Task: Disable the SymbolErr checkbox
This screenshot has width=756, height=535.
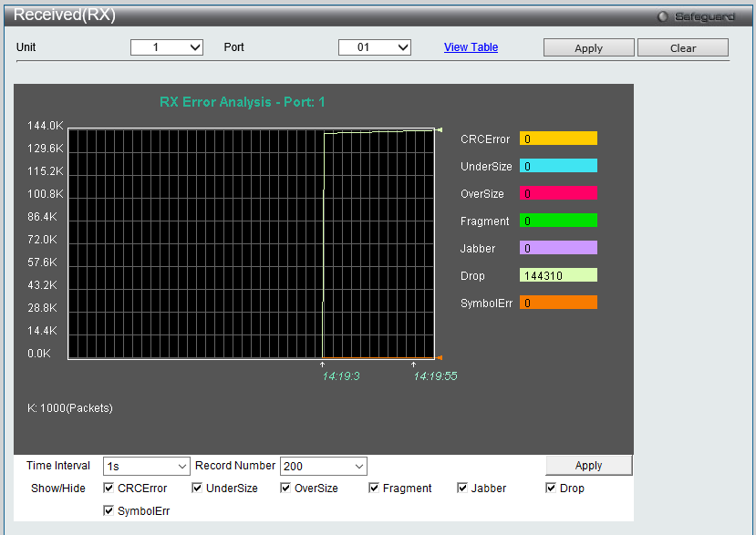Action: [x=109, y=511]
